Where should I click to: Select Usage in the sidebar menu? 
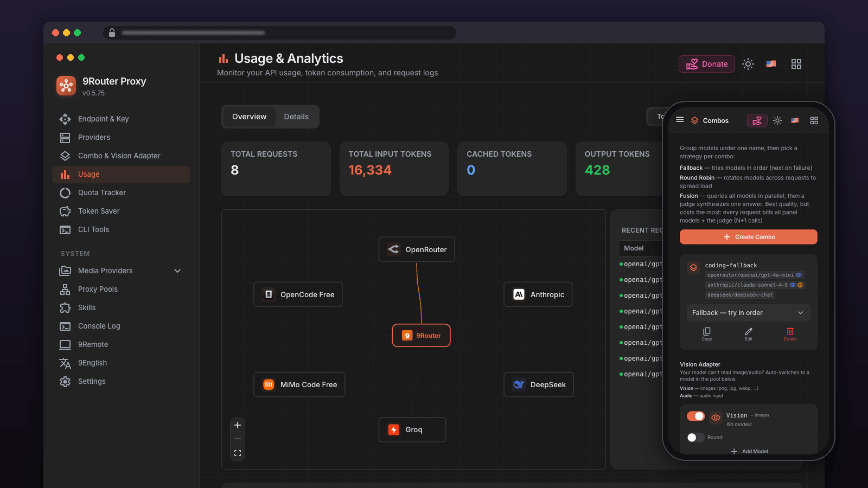coord(121,174)
